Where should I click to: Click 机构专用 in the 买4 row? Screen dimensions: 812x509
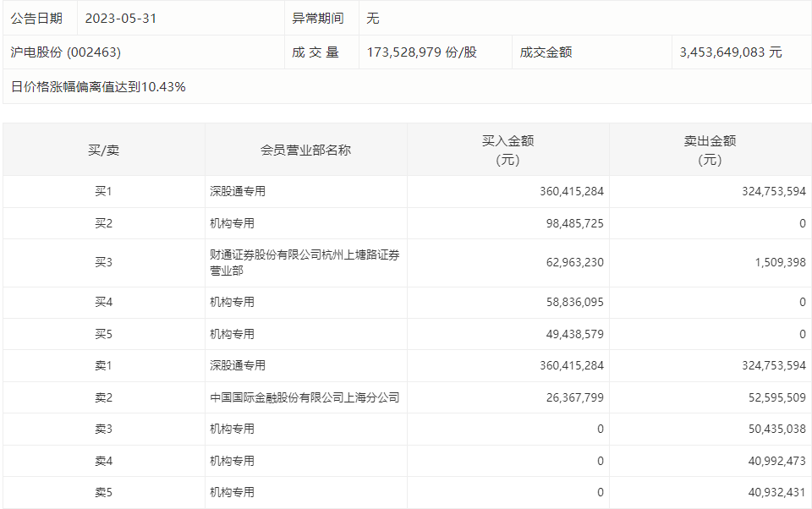point(232,303)
